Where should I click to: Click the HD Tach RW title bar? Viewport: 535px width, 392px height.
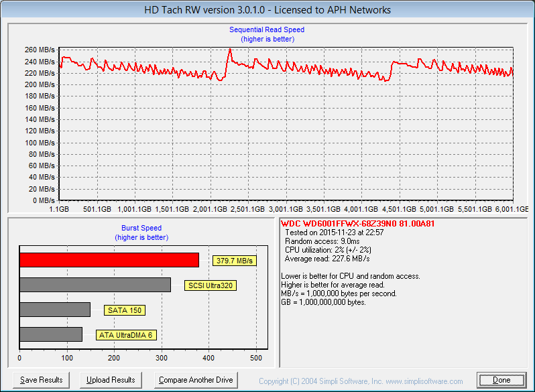point(267,10)
